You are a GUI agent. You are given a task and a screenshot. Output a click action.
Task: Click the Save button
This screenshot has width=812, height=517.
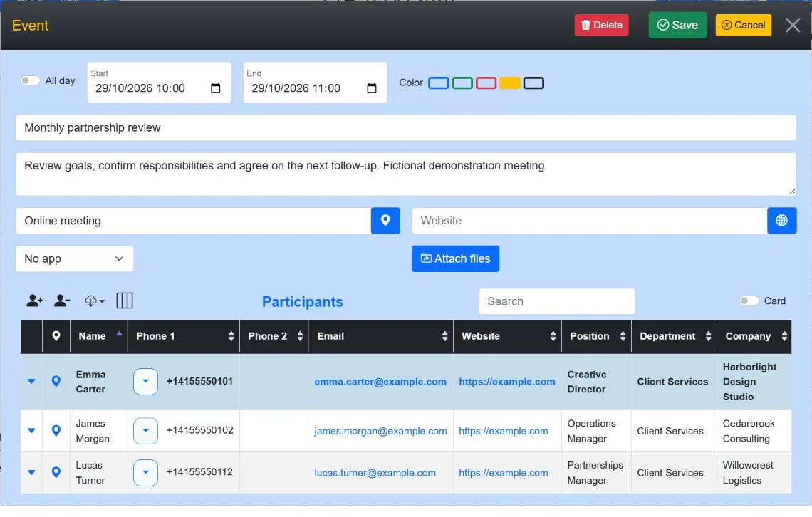click(677, 25)
